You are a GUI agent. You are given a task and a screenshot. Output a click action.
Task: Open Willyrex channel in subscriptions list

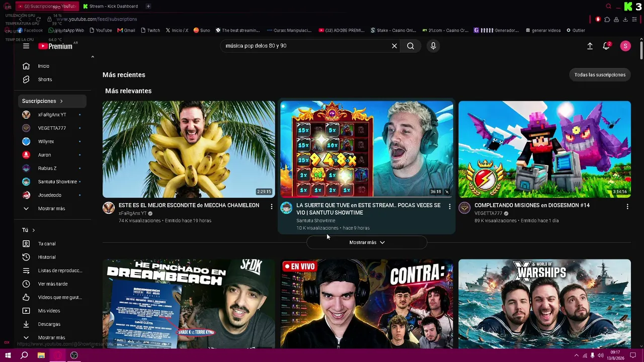coord(52,141)
